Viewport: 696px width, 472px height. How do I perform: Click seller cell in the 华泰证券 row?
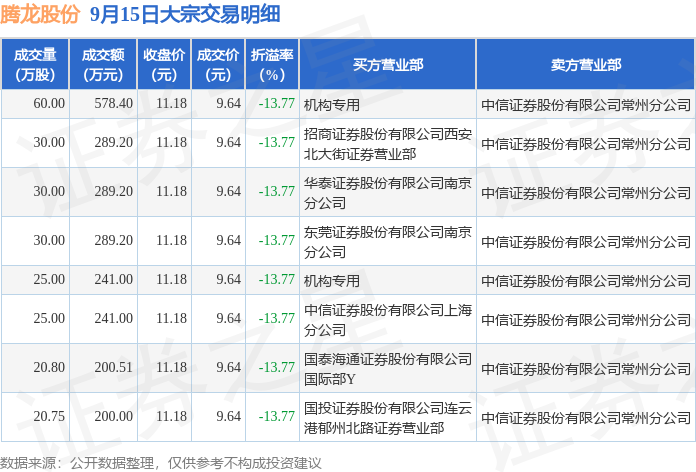[x=586, y=193]
